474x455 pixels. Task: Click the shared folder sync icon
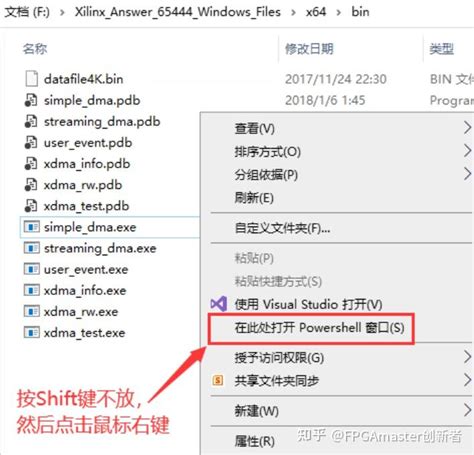[218, 380]
